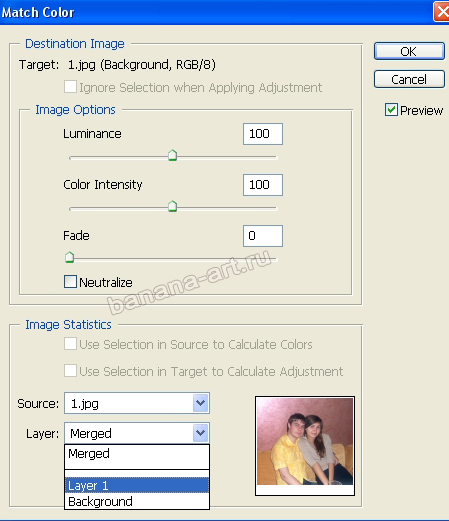Enable the Neutralize checkbox

point(70,282)
